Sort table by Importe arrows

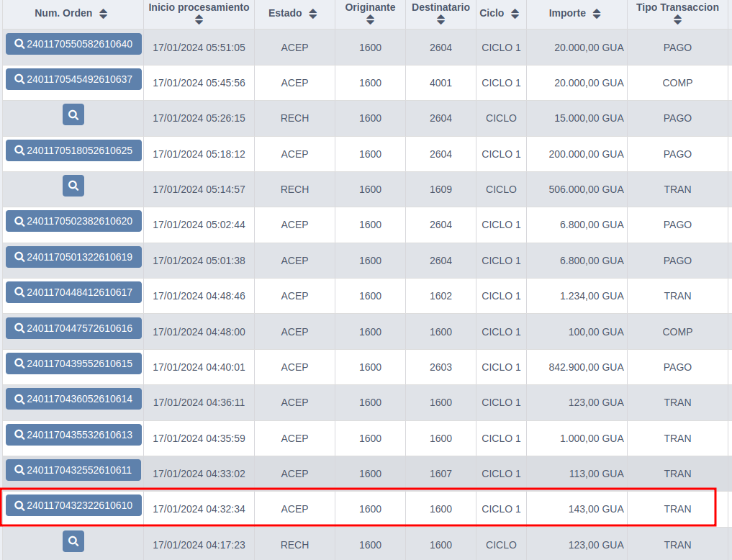pos(597,14)
